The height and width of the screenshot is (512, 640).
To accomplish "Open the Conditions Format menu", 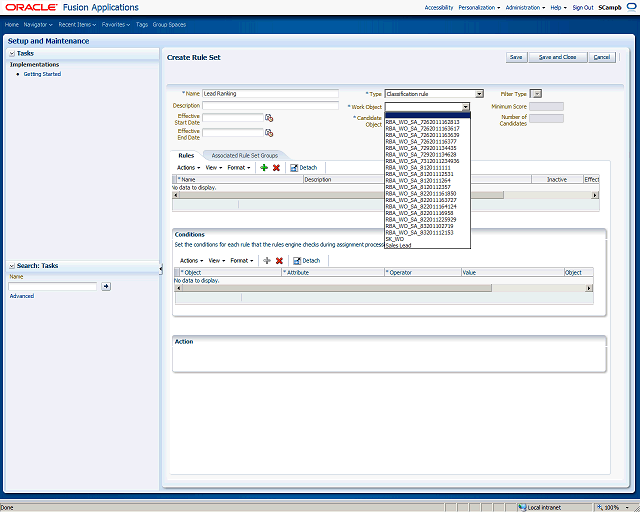I will 242,260.
